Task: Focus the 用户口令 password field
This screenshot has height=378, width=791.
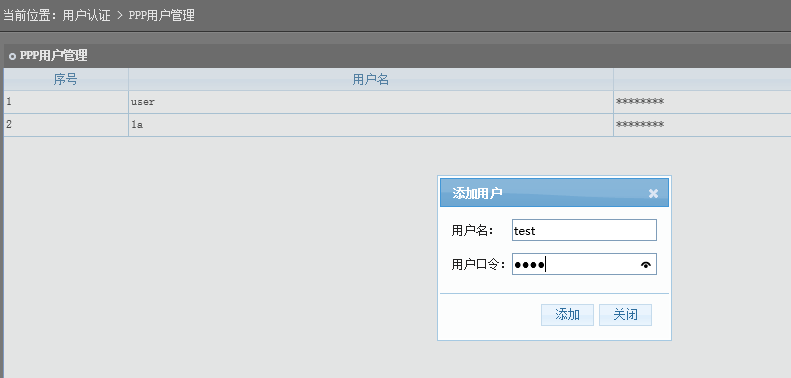Action: point(584,264)
